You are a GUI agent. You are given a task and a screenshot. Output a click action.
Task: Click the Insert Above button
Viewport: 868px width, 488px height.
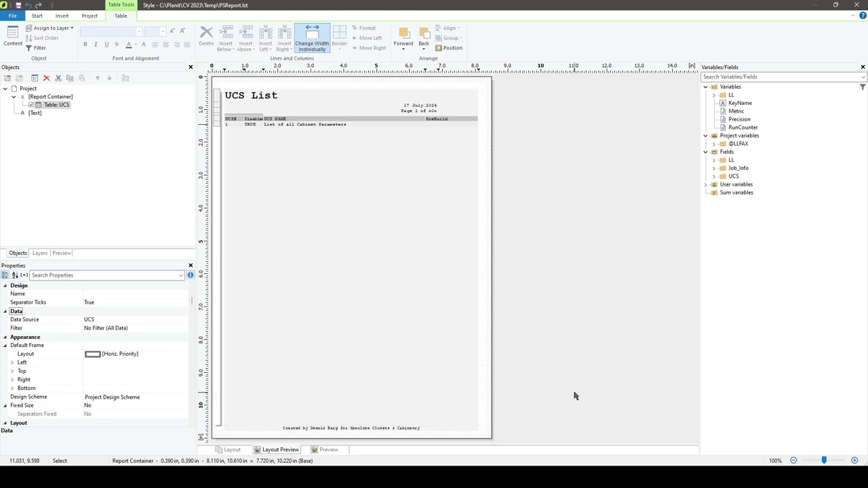[245, 38]
